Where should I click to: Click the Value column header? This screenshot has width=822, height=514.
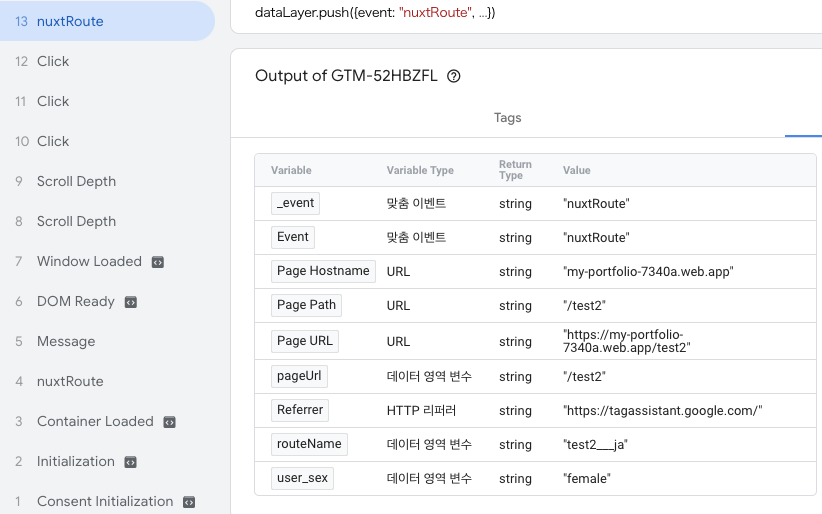click(x=577, y=170)
